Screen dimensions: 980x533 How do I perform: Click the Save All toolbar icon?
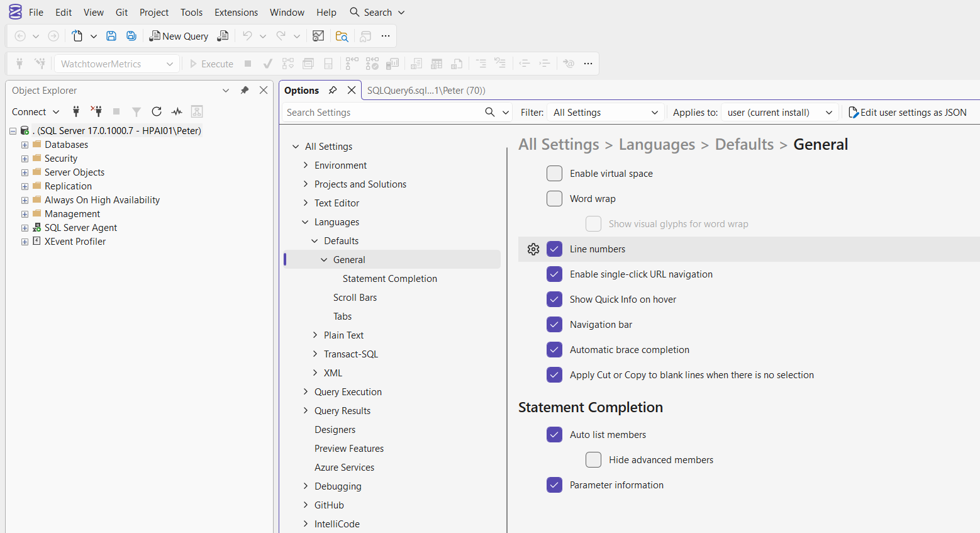(131, 36)
